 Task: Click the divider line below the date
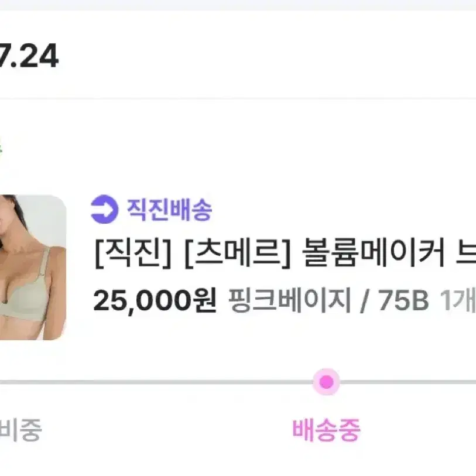tap(238, 98)
